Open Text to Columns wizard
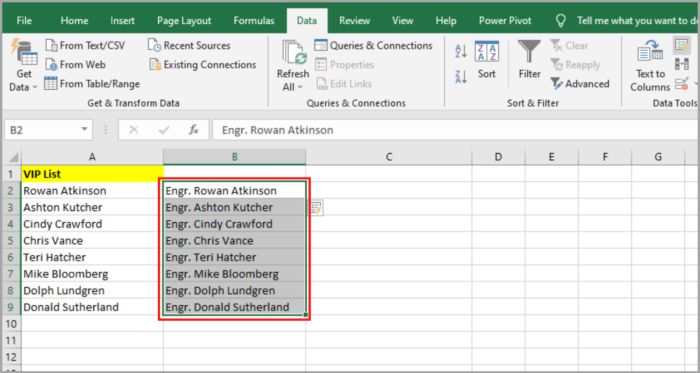 [650, 65]
